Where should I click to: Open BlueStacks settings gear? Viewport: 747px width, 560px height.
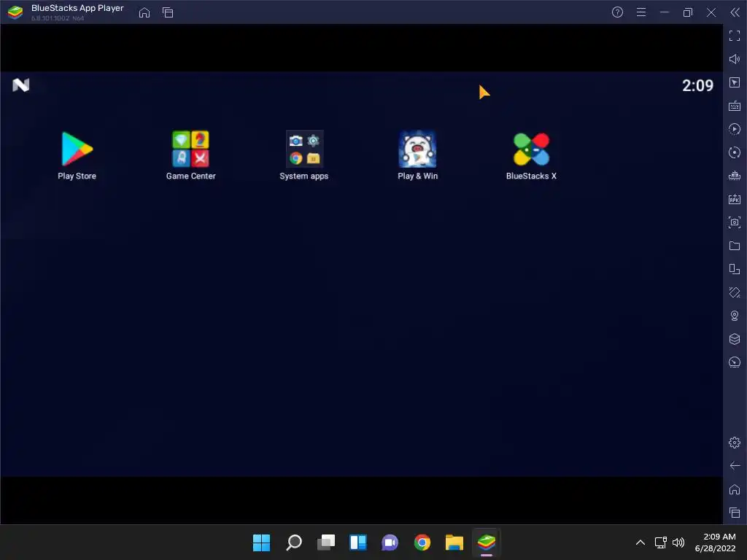pyautogui.click(x=735, y=443)
